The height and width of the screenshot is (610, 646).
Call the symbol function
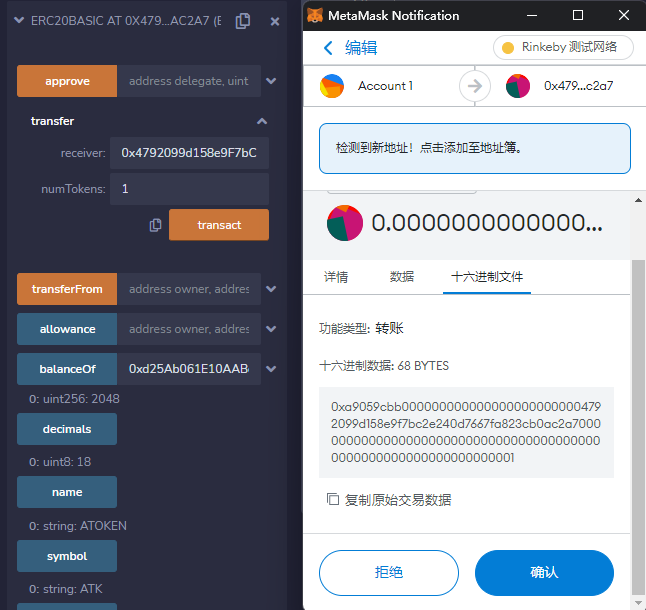pyautogui.click(x=67, y=556)
